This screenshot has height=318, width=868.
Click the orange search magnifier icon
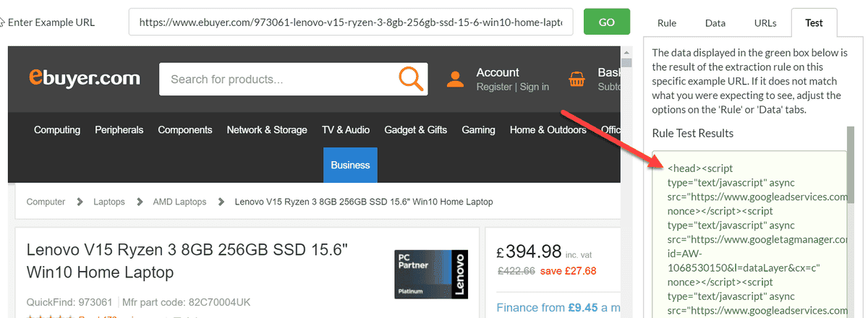411,79
